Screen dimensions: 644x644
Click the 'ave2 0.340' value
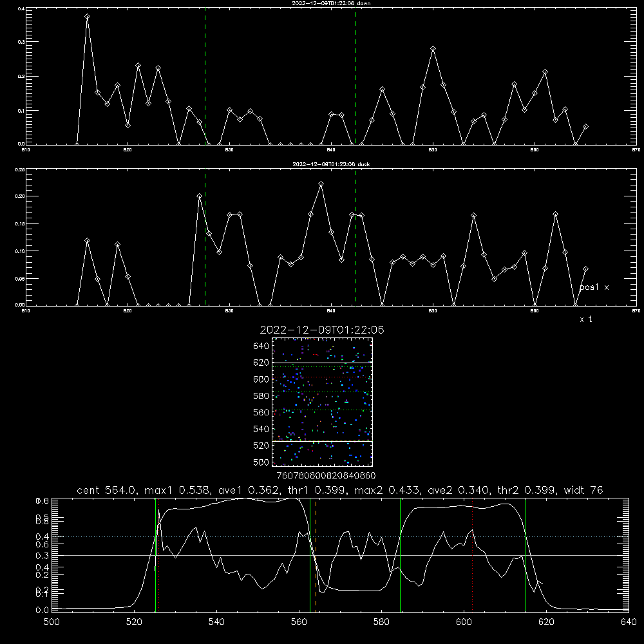[x=459, y=490]
